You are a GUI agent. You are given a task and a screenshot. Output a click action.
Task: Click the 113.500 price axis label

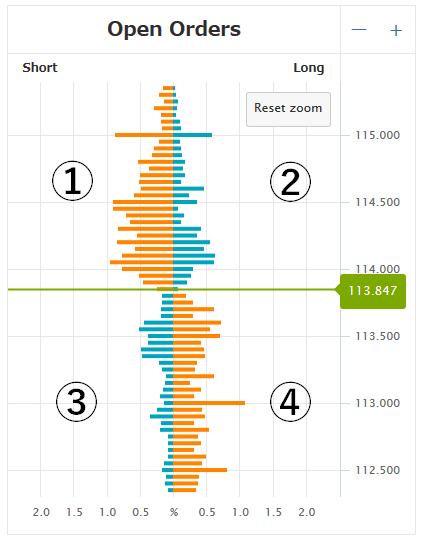click(x=377, y=336)
